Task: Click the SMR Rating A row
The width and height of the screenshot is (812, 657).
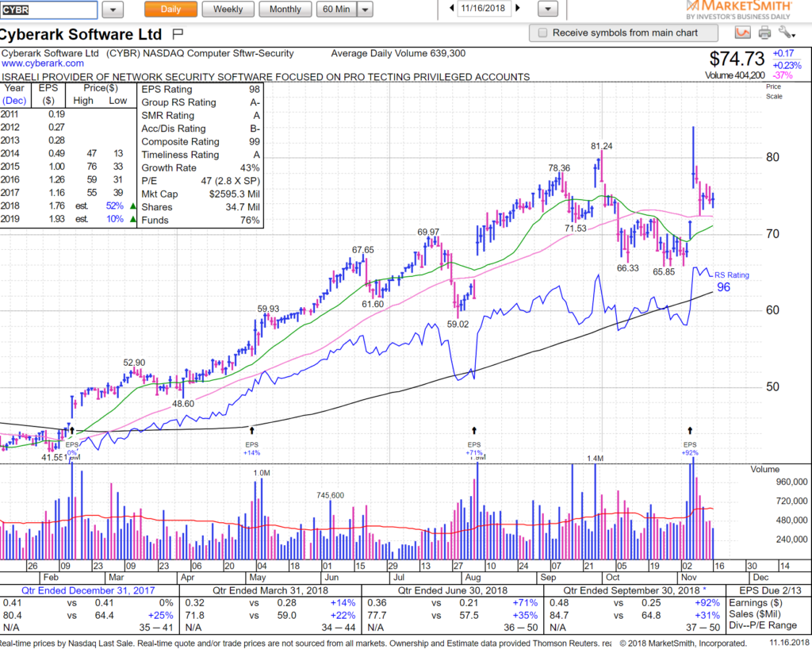Action: coord(201,115)
